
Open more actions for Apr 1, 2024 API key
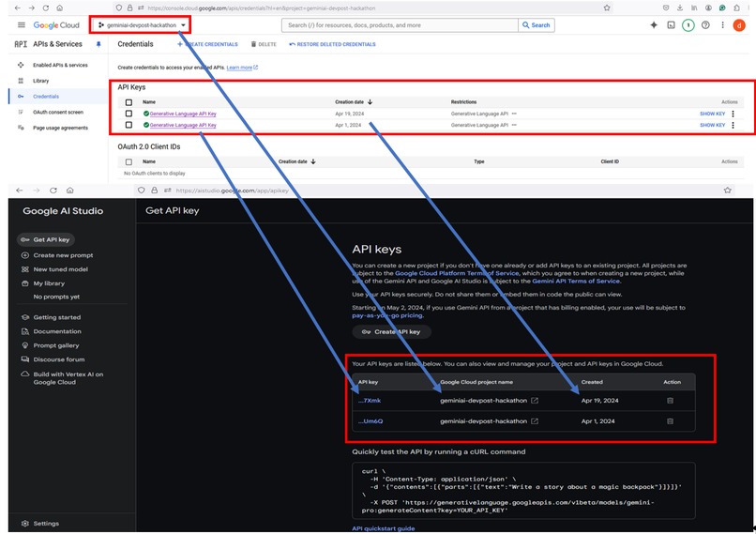[x=733, y=125]
